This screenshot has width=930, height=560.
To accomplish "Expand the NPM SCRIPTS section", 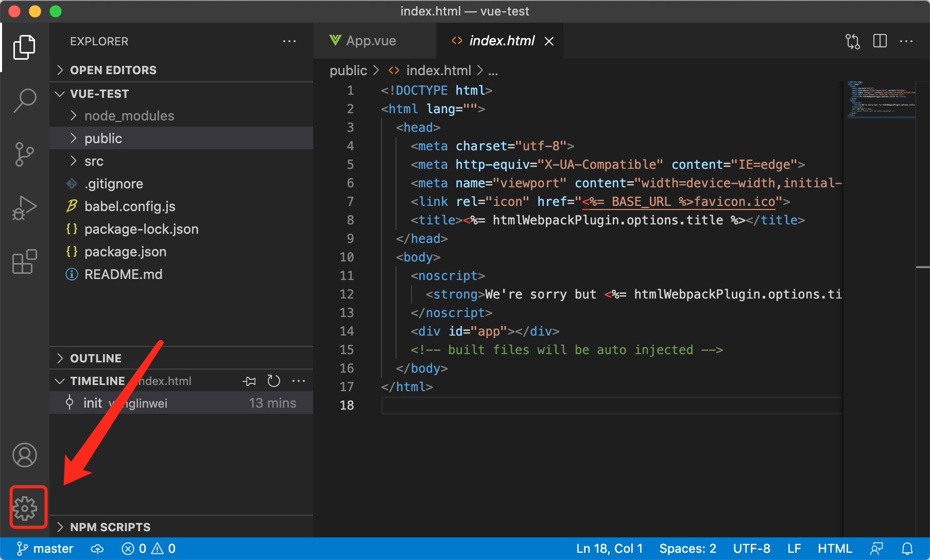I will (181, 527).
